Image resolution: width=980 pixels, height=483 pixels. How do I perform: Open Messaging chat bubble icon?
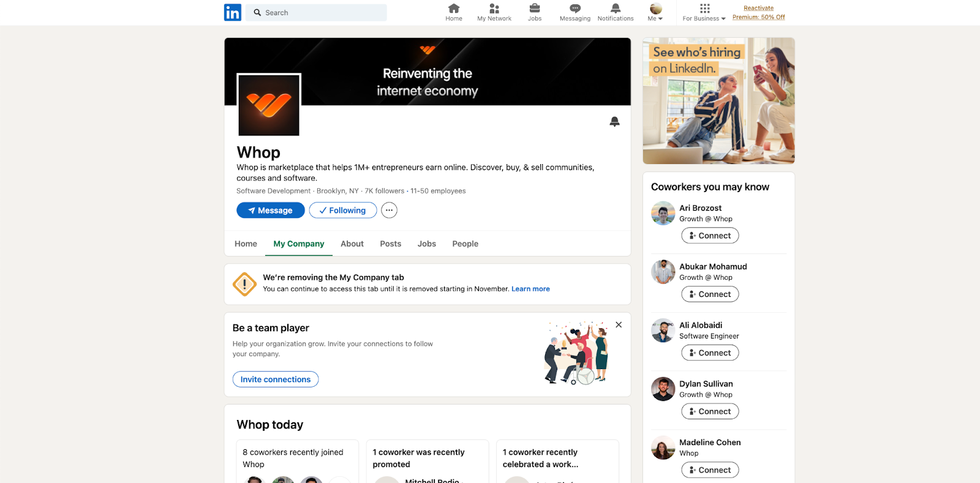(575, 9)
